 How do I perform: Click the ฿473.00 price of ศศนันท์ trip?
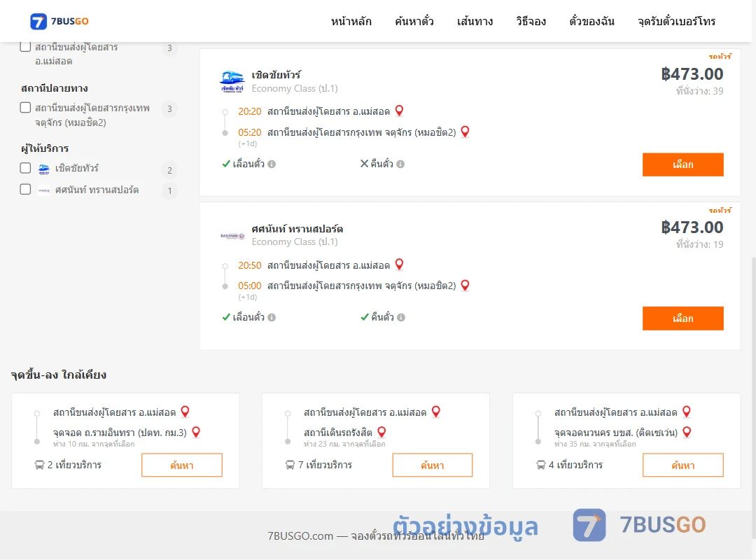(x=692, y=227)
